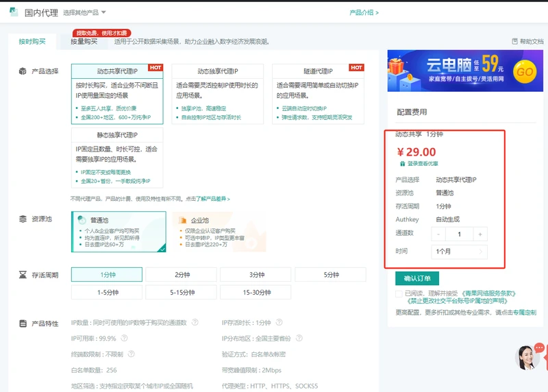Click the 国内代理 page title
The width and height of the screenshot is (548, 392).
click(x=41, y=13)
